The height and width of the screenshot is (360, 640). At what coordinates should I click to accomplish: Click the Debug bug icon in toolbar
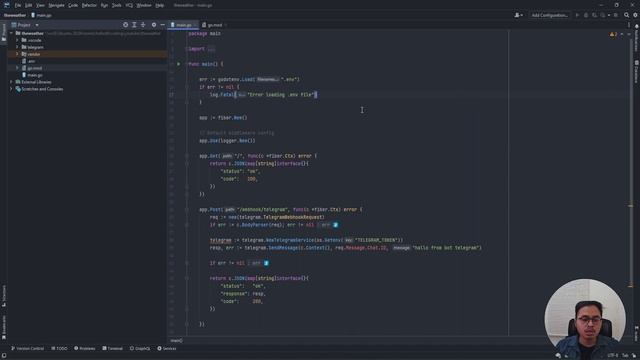pos(586,15)
